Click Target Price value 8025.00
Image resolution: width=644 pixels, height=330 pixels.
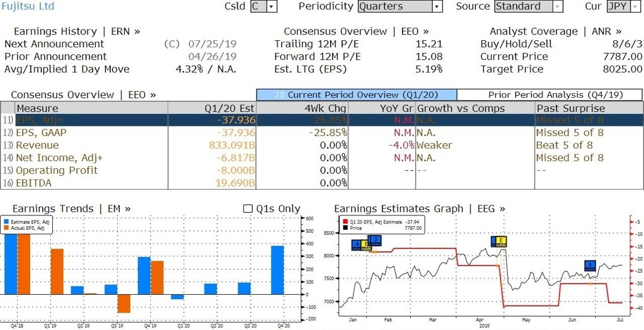(622, 69)
